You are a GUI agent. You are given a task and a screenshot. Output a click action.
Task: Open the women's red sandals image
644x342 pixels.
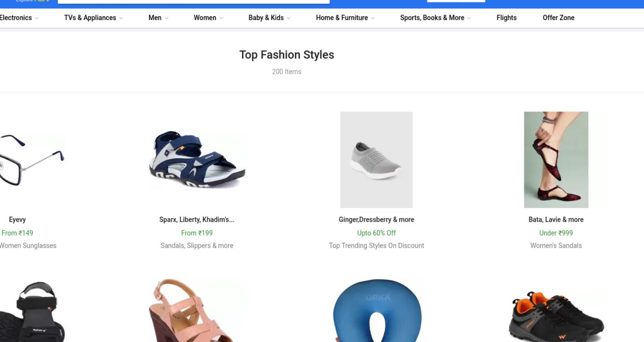coord(556,160)
